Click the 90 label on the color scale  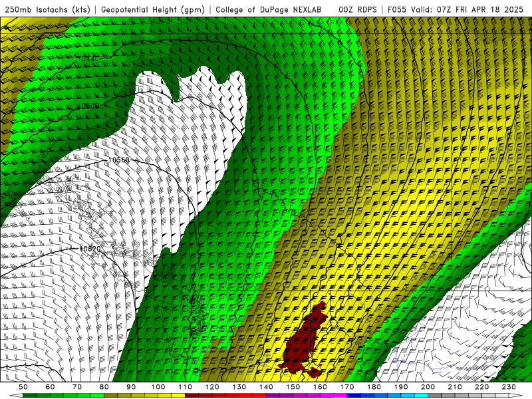click(131, 387)
